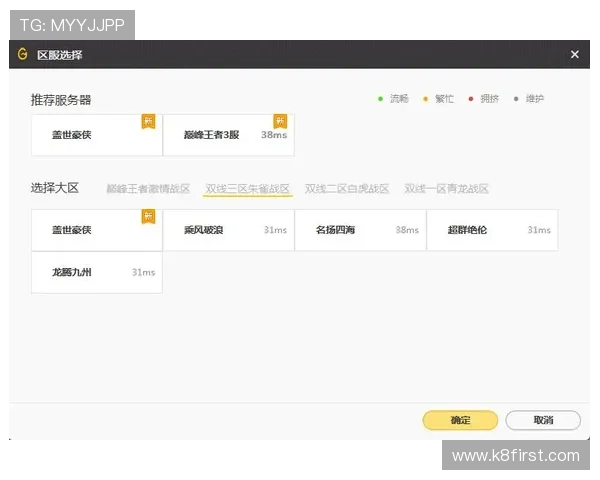Viewport: 600px width, 480px height.
Task: Close the 区服选择 dialog
Action: [x=574, y=54]
